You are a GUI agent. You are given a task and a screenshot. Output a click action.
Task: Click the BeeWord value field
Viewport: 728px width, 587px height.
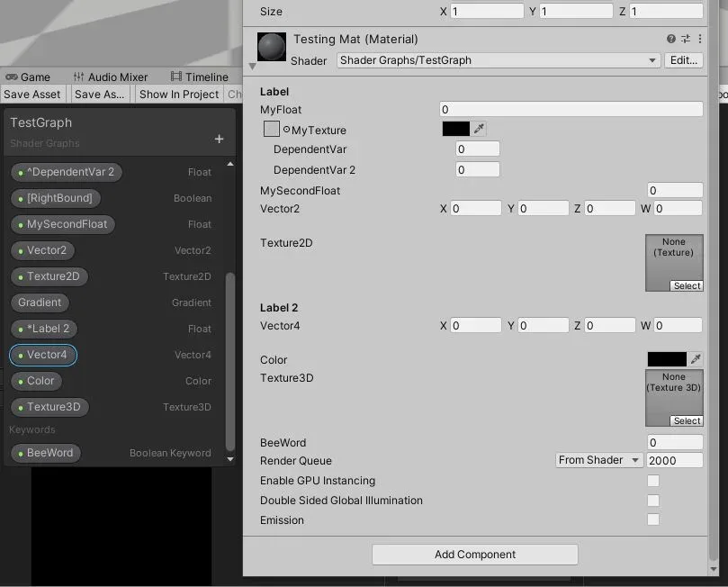(x=675, y=443)
